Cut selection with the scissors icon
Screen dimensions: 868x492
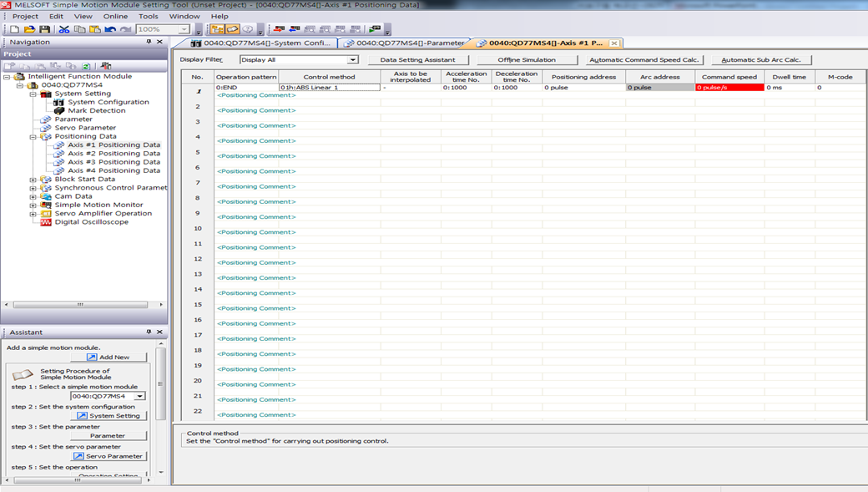click(64, 29)
